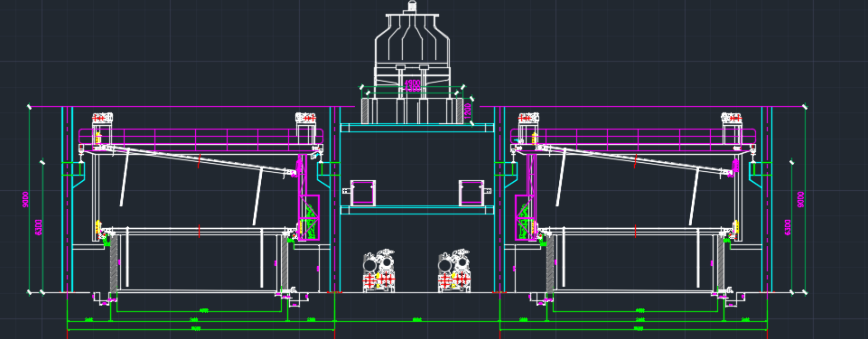This screenshot has width=868, height=339.
Task: Select the left square duct in center bay
Action: (363, 193)
